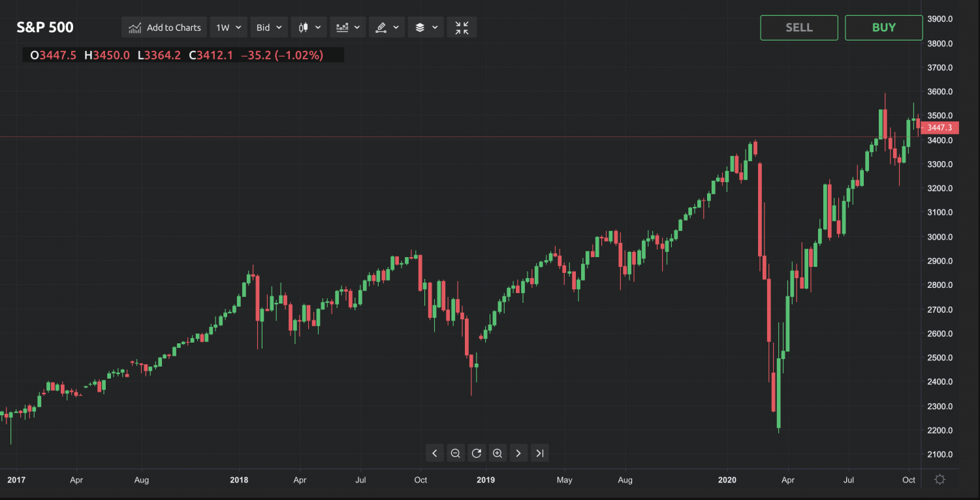Click the zoom out magnifier icon
Viewport: 980px width, 500px height.
coord(456,453)
